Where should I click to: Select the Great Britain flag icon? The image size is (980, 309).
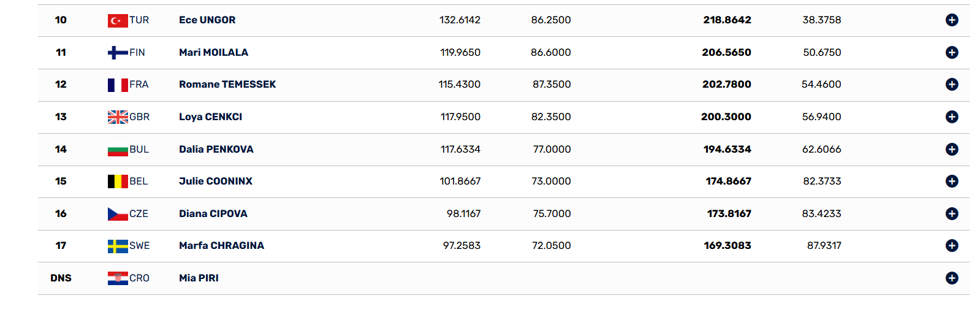(118, 117)
